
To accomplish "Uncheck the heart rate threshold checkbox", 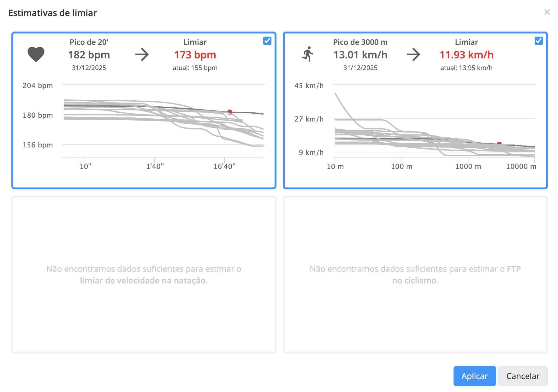I will (x=267, y=41).
